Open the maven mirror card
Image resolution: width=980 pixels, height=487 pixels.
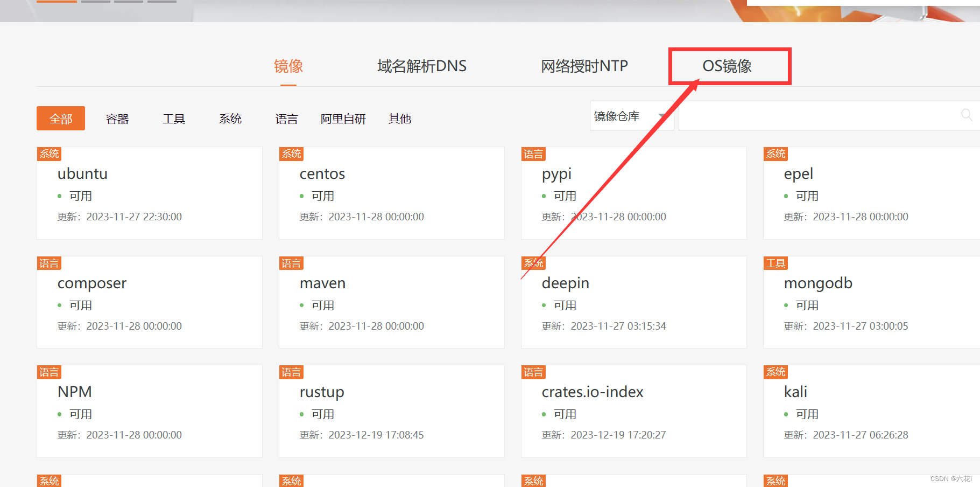coord(392,302)
